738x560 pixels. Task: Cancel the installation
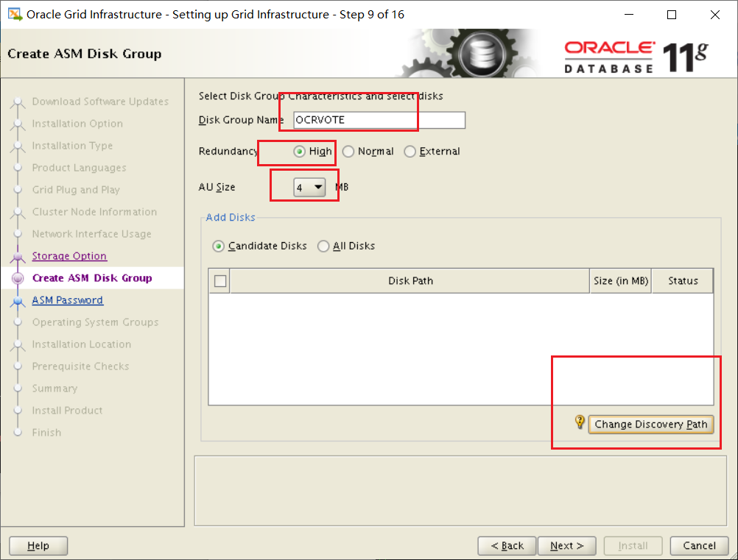[x=700, y=545]
